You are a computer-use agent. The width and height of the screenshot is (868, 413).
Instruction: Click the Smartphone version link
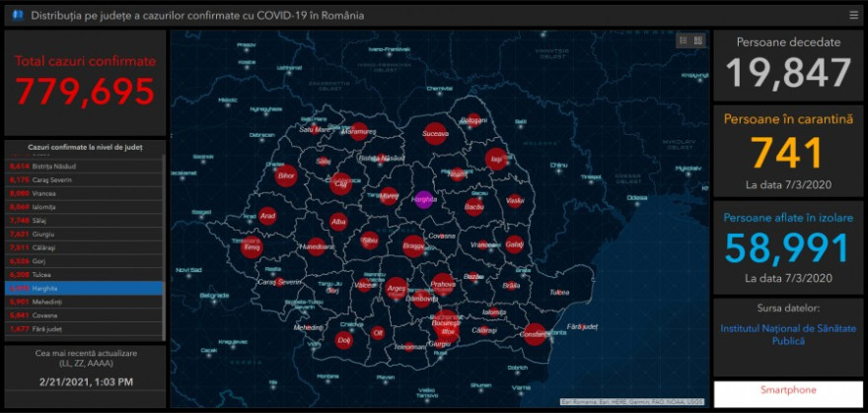[x=788, y=390]
